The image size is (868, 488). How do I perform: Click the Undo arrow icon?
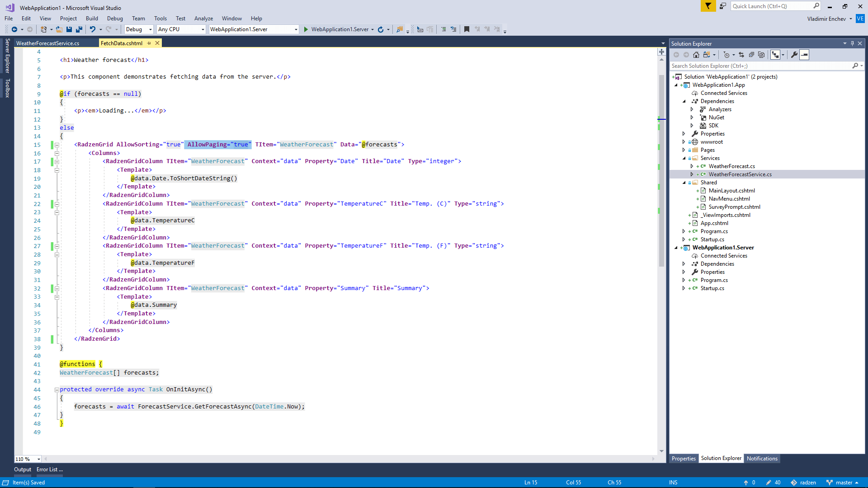click(x=92, y=29)
